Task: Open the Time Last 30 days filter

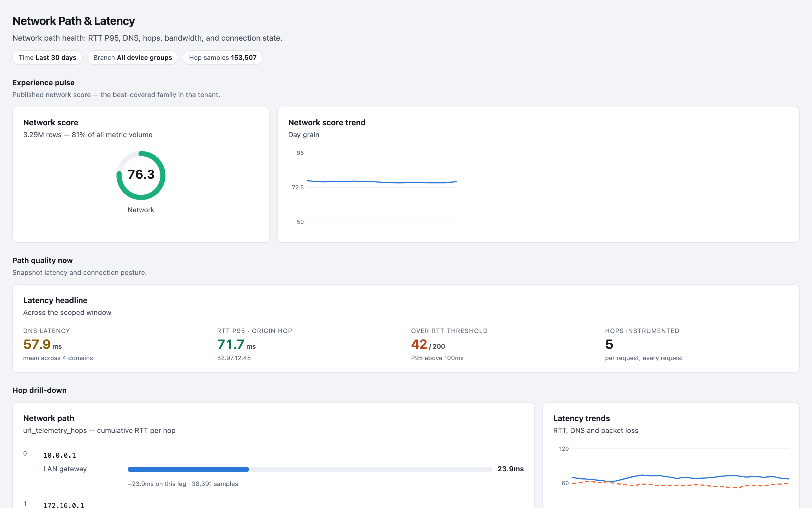Action: 48,58
